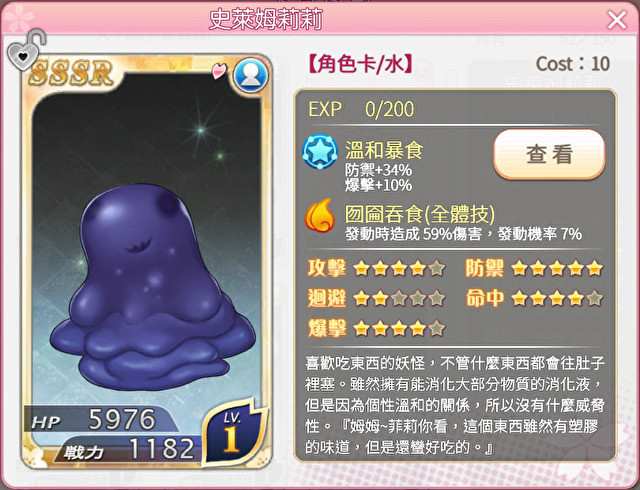
Task: Click the 迴避 star rating row
Action: coord(376,298)
